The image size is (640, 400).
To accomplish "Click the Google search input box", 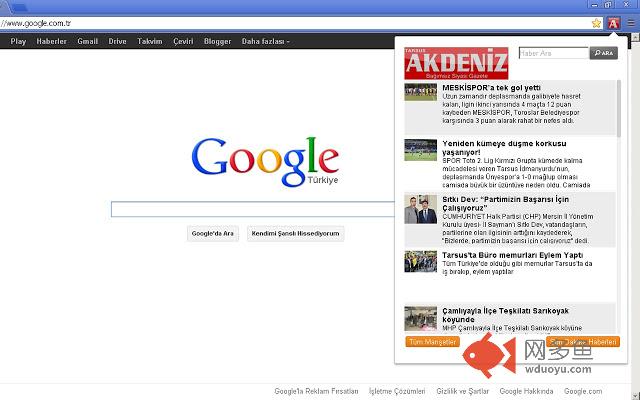I will [253, 209].
